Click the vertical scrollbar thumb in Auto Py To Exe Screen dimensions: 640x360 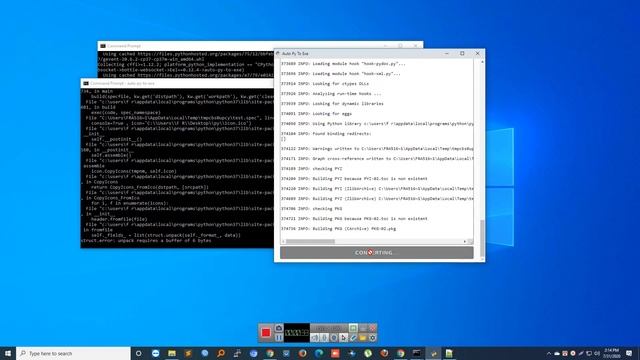pos(482,238)
